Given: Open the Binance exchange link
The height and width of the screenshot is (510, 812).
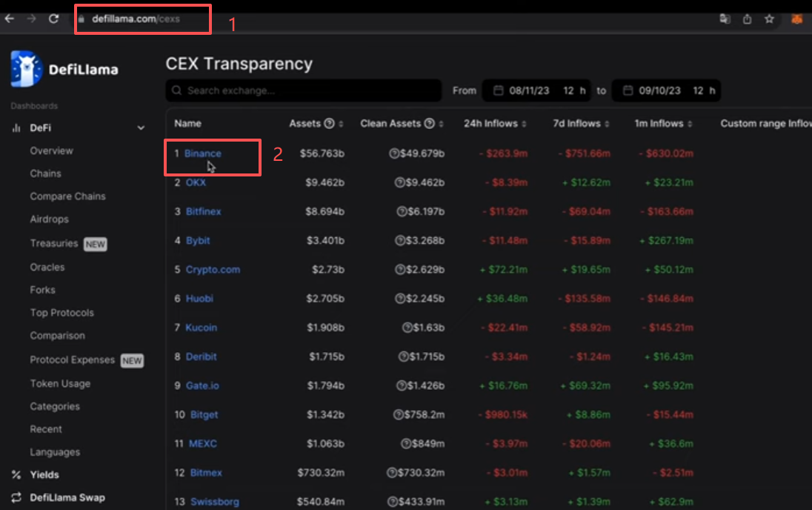Looking at the screenshot, I should pyautogui.click(x=203, y=153).
